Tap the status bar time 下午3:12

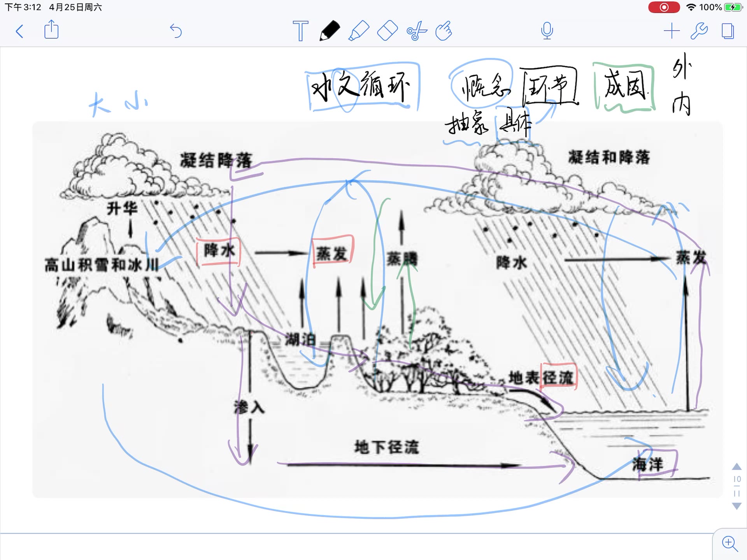(23, 7)
